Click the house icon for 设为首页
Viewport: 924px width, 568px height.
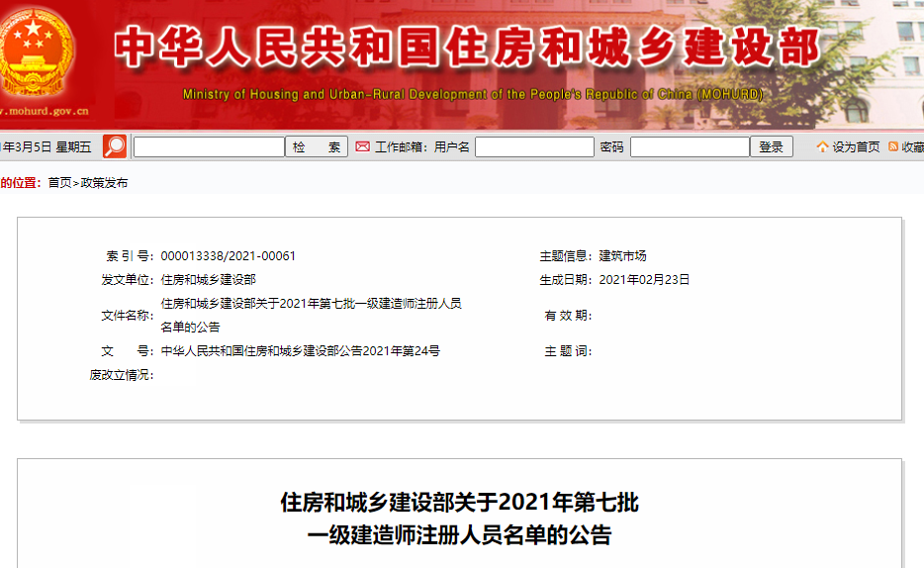coord(822,147)
